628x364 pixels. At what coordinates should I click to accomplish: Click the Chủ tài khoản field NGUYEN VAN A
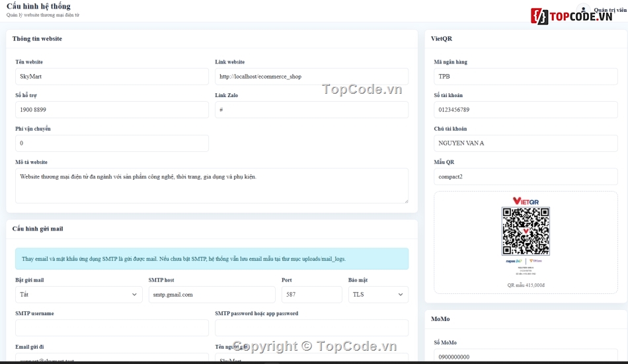point(526,143)
